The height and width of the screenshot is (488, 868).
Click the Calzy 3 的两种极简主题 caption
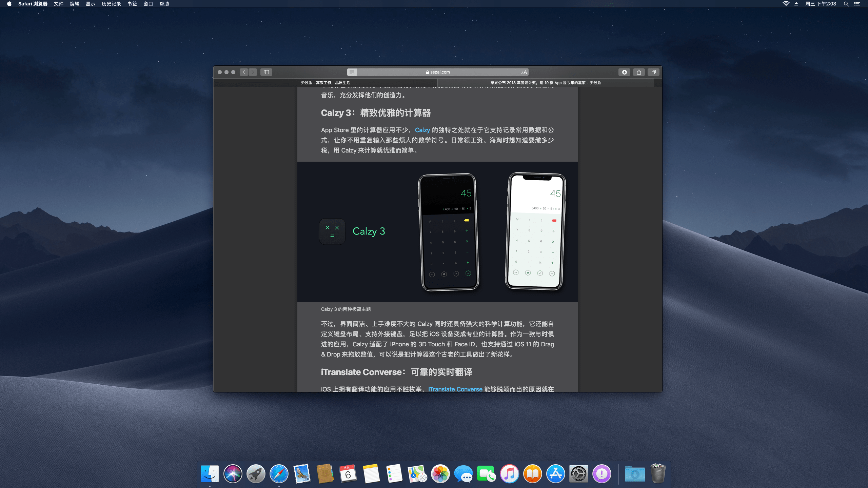pos(346,309)
